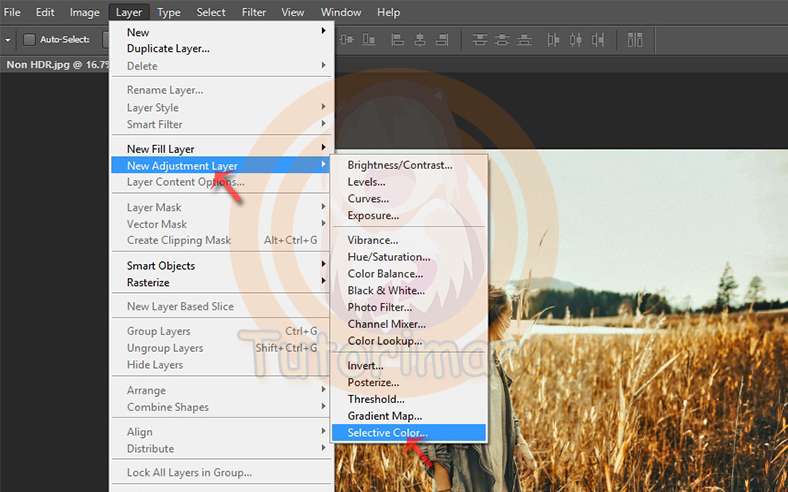Choose Curves... adjustment
The image size is (788, 492).
[x=409, y=199]
